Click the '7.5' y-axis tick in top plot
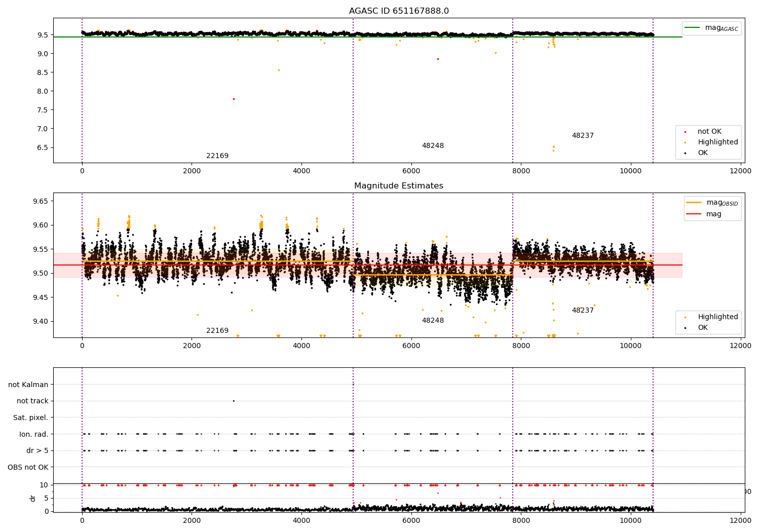Image resolution: width=760 pixels, height=532 pixels. coord(43,110)
